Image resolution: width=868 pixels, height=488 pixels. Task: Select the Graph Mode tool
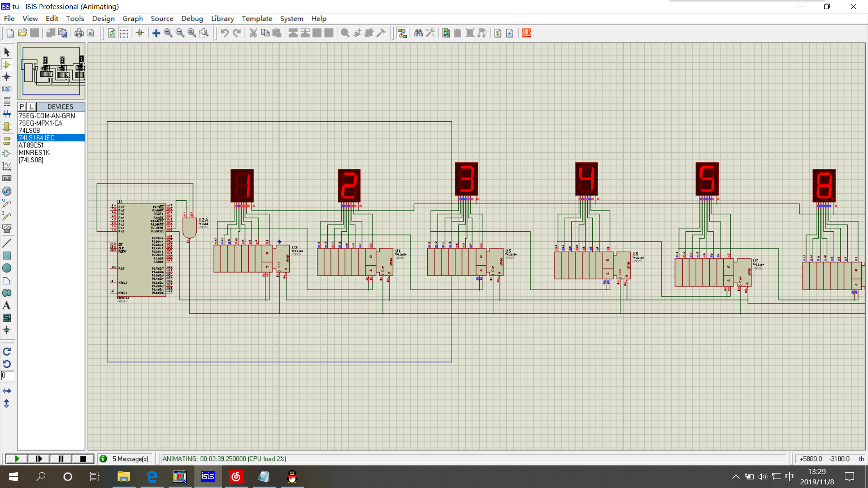coord(7,166)
